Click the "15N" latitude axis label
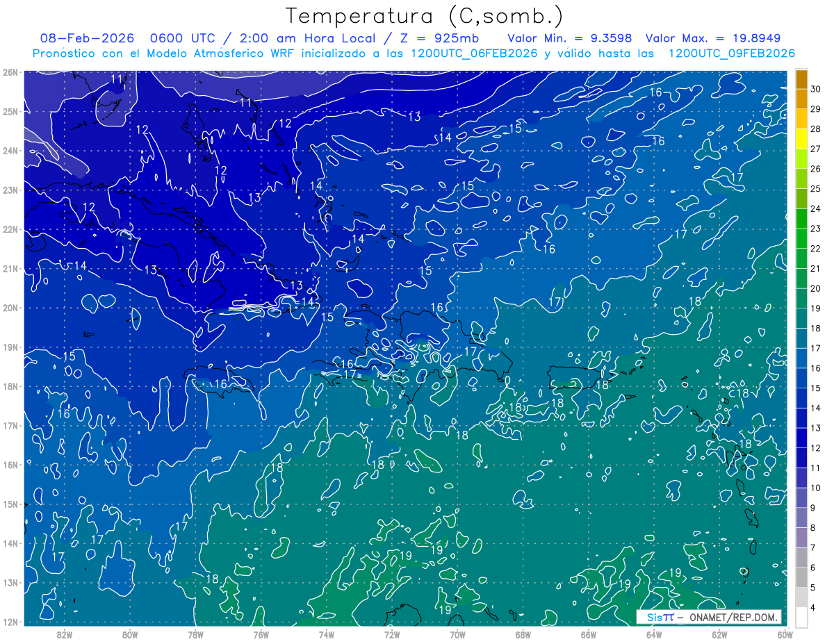Viewport: 834px width, 644px height. click(10, 504)
